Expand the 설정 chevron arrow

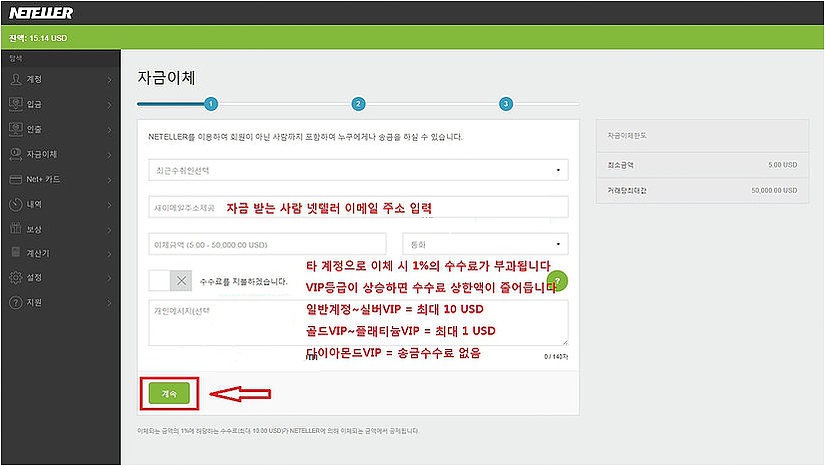click(109, 278)
